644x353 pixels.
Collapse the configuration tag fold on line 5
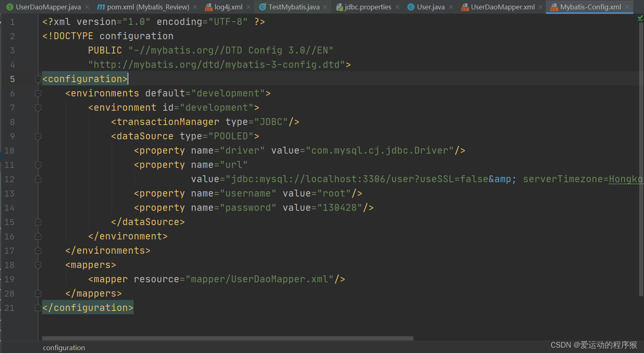(38, 79)
